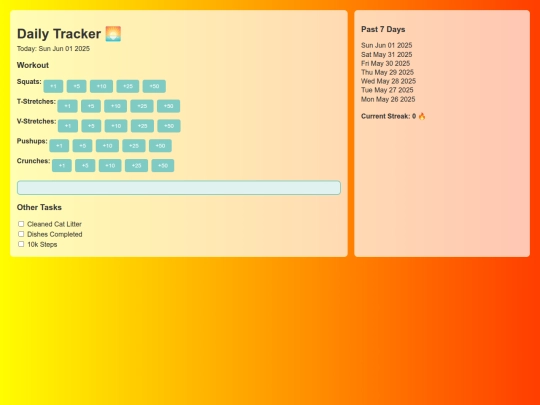540x405 pixels.
Task: Click the Pushups label
Action: point(32,141)
